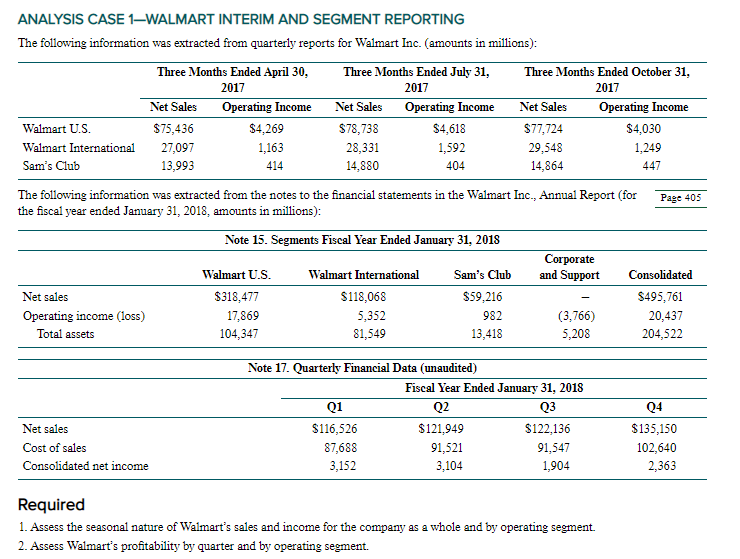This screenshot has width=740, height=559.
Task: Click the 'Three Months Ended October 31, 2017' header
Action: pyautogui.click(x=607, y=80)
